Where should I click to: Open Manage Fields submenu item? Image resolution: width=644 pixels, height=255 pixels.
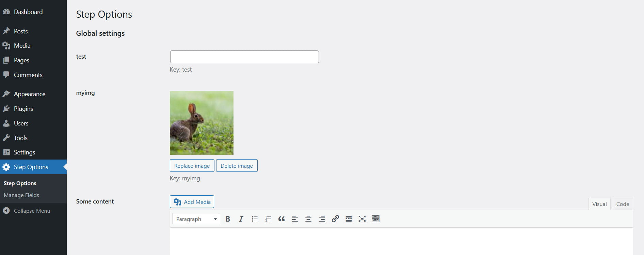tap(21, 195)
